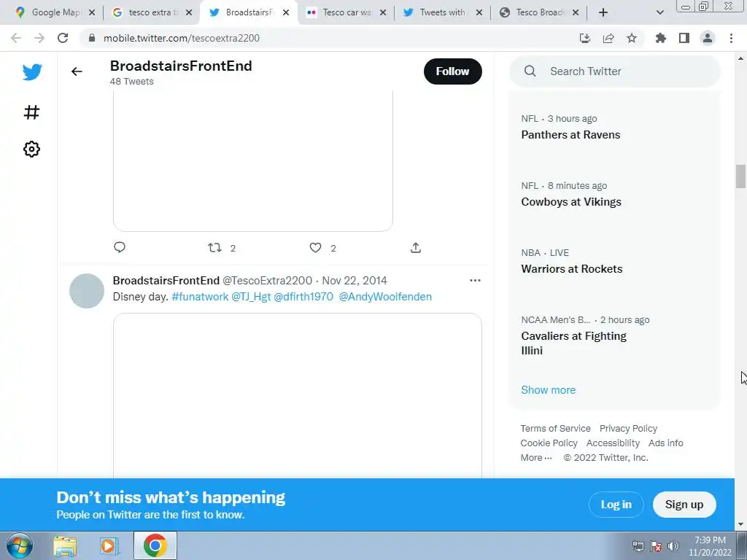Viewport: 747px width, 560px height.
Task: Open the Explore hashtag icon
Action: [x=31, y=112]
